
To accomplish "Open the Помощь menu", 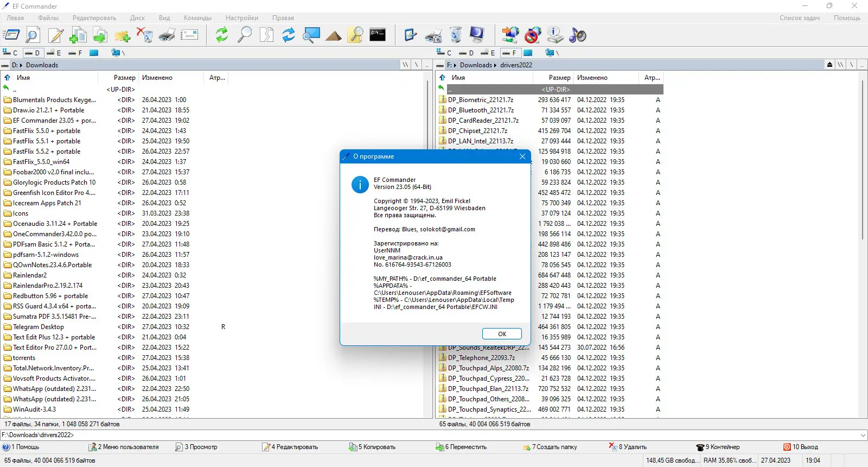I will click(x=847, y=18).
